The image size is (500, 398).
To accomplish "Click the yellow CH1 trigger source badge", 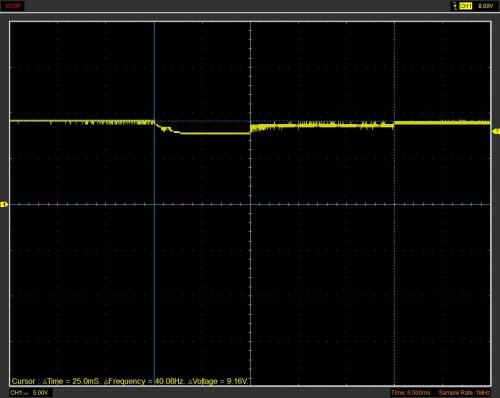I will tap(465, 6).
